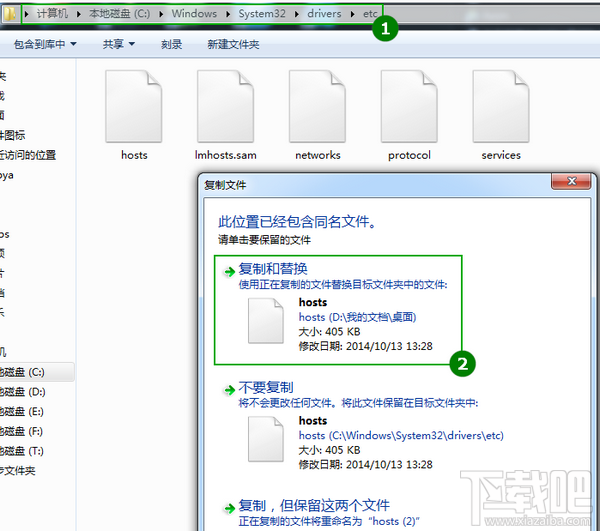Select disk (C:) in navigation pane

coord(37,372)
